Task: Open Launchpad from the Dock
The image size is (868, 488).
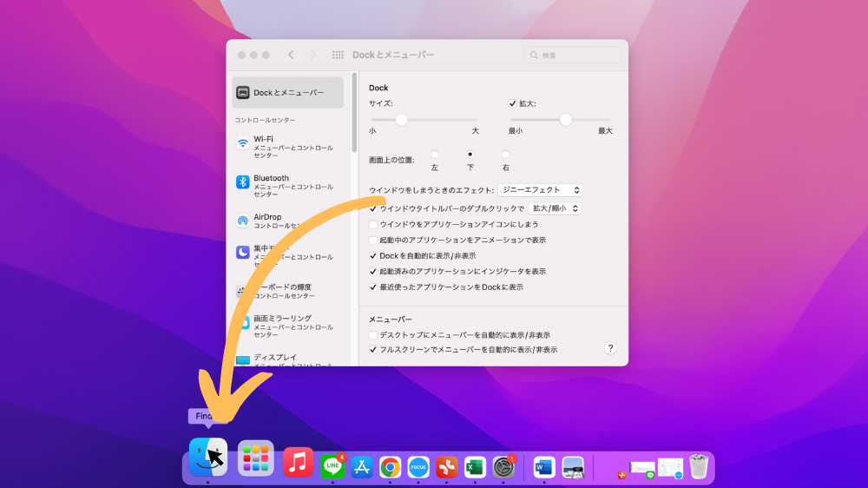Action: pyautogui.click(x=256, y=458)
